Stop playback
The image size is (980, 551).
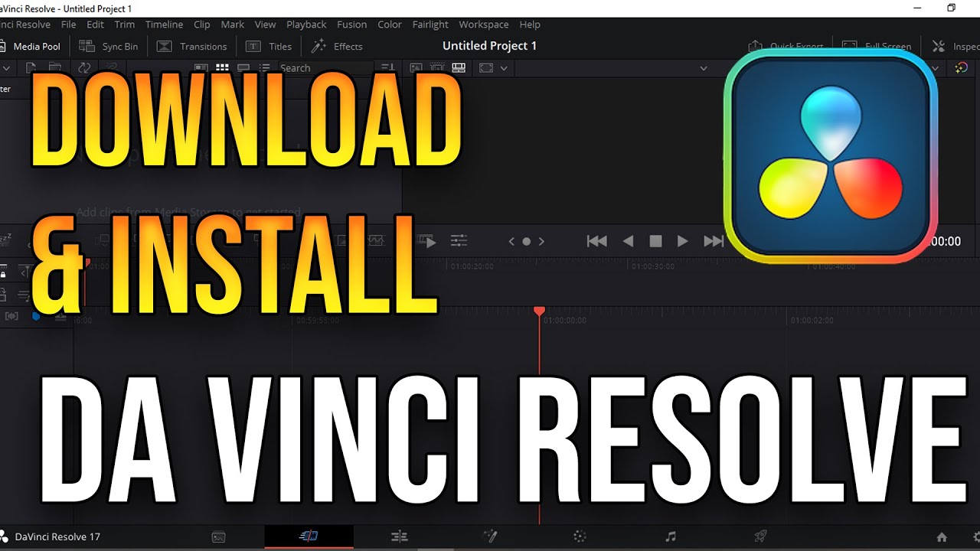click(655, 241)
